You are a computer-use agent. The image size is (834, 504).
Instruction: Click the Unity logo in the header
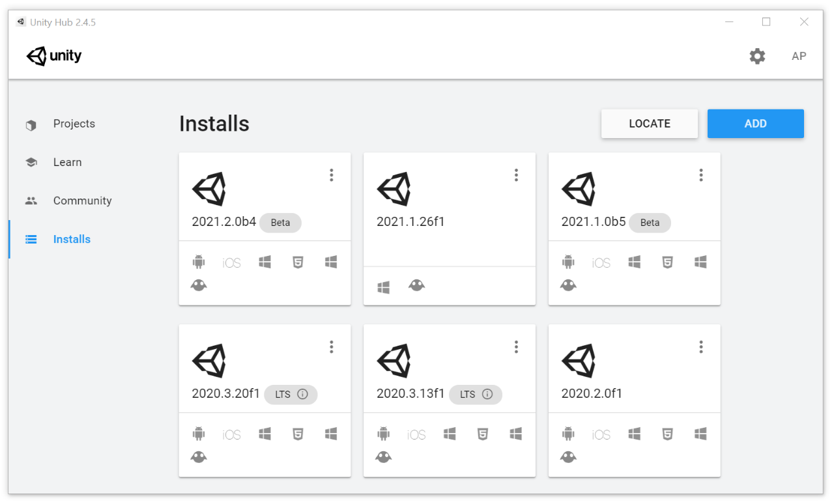pos(53,56)
